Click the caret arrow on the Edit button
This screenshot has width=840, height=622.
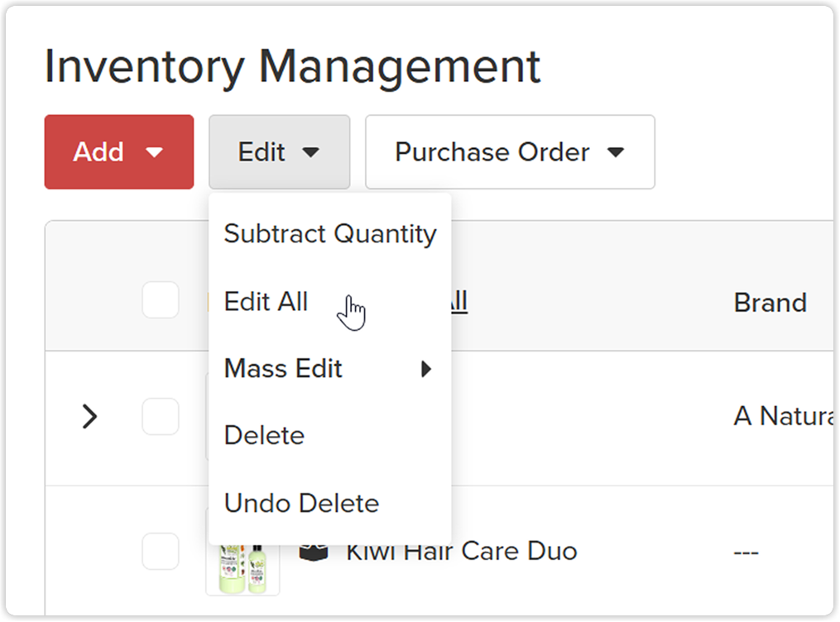[x=310, y=152]
